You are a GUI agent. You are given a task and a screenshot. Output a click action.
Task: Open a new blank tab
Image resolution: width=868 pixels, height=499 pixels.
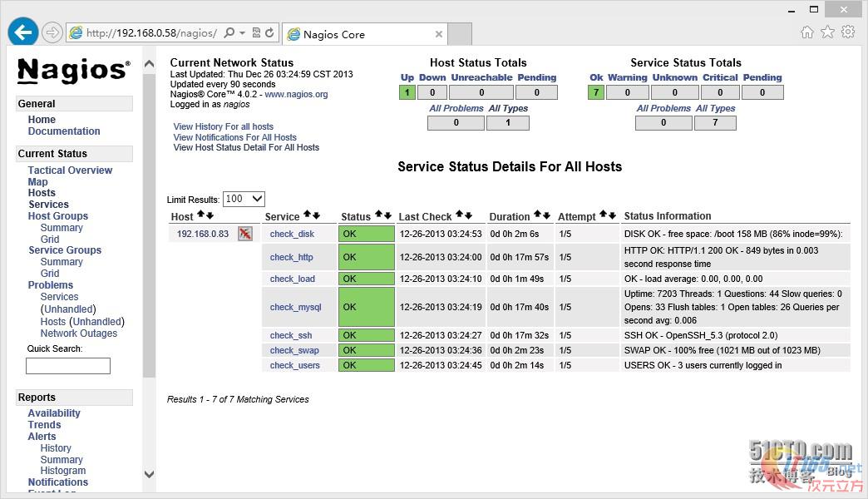460,34
